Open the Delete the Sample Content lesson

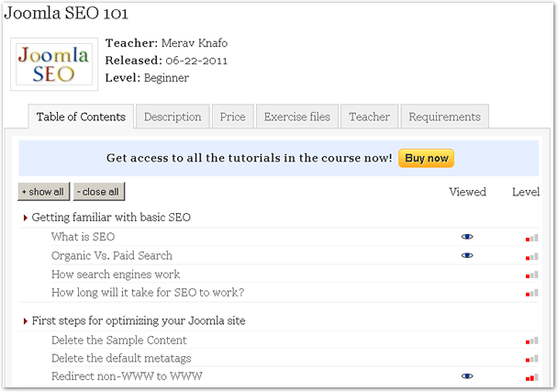tap(119, 340)
